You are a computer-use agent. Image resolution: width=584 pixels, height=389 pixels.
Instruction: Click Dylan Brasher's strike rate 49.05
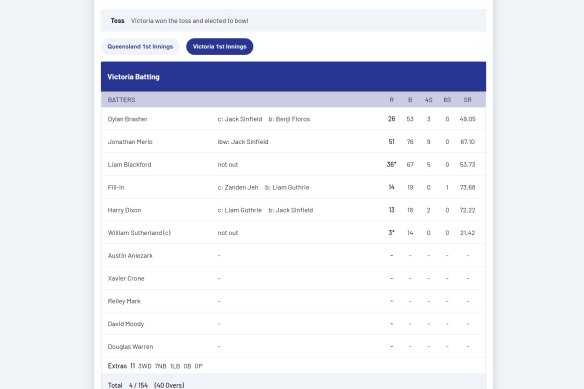pyautogui.click(x=467, y=119)
